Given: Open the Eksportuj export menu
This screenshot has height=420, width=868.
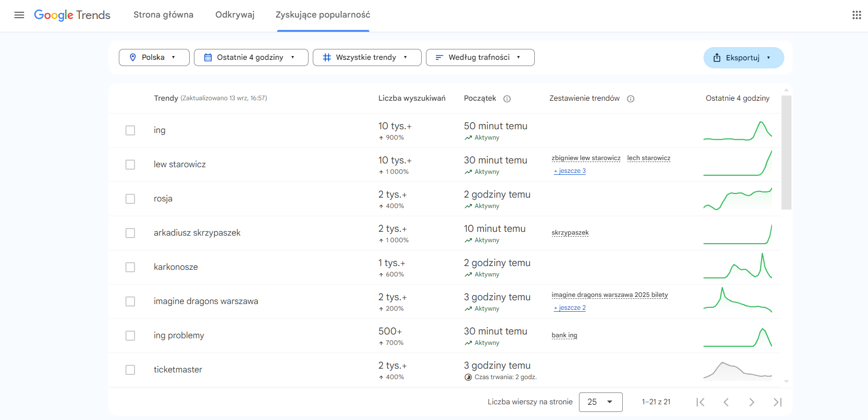Looking at the screenshot, I should pyautogui.click(x=743, y=57).
